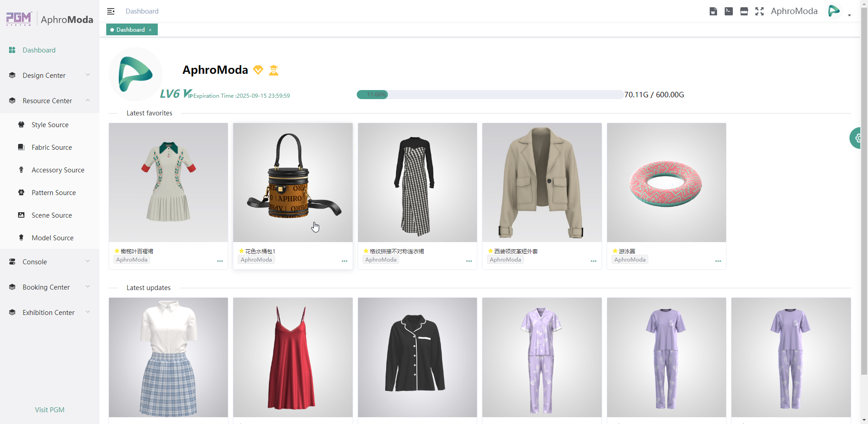Click the vertical page scrollbar
Viewport: 868px width, 424px height.
click(x=864, y=190)
